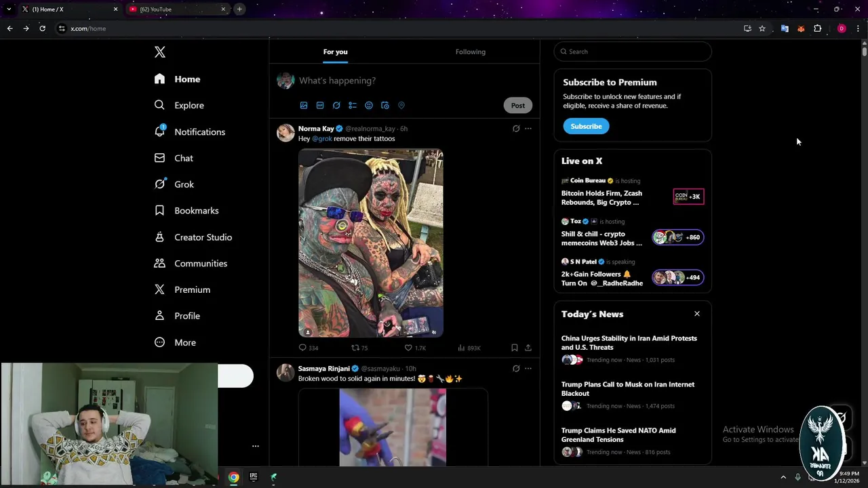868x488 pixels.
Task: Open S N Patel's 2k+Gain Followers space
Action: [x=633, y=273]
